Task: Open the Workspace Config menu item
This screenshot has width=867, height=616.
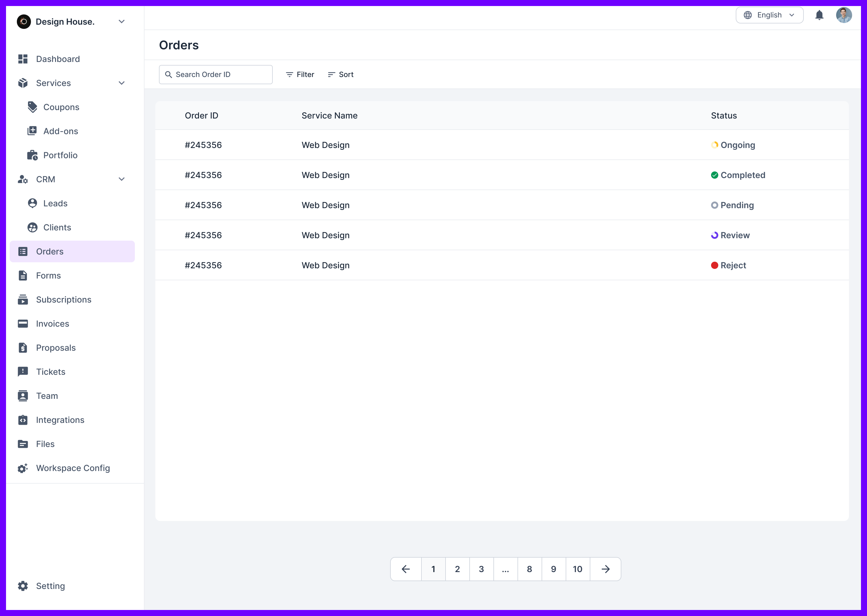Action: pos(73,468)
